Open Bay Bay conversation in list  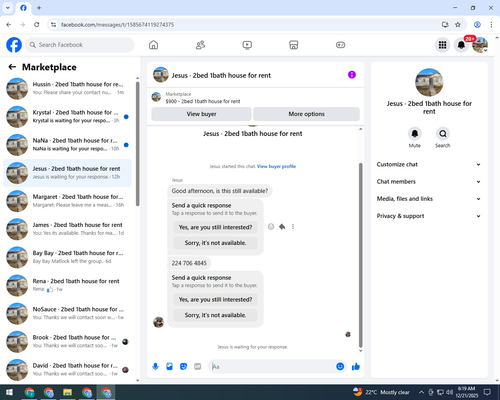(67, 257)
